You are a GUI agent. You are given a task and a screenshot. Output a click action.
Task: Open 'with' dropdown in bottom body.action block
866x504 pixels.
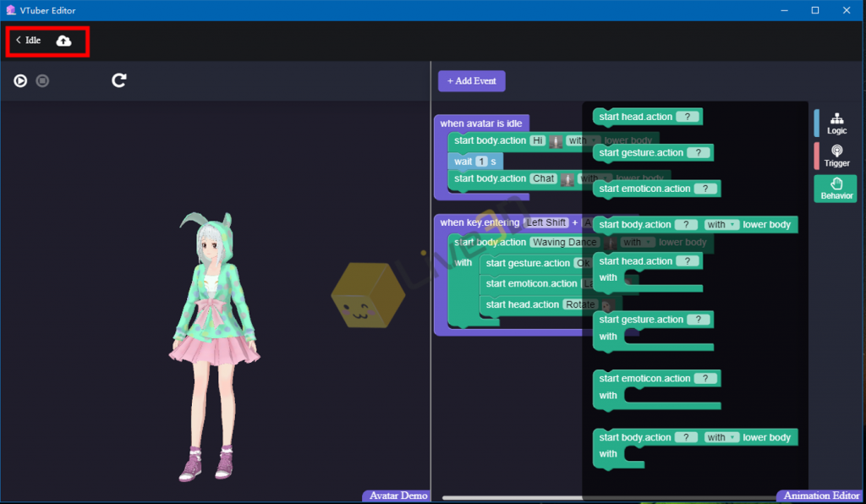pyautogui.click(x=722, y=438)
